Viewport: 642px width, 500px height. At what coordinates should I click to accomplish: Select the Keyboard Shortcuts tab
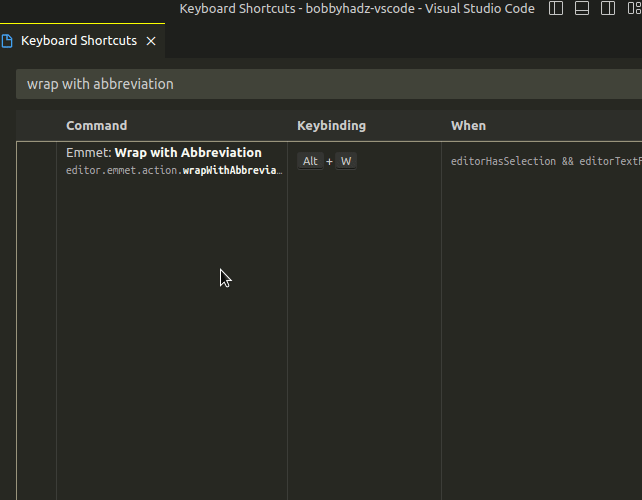click(x=82, y=41)
